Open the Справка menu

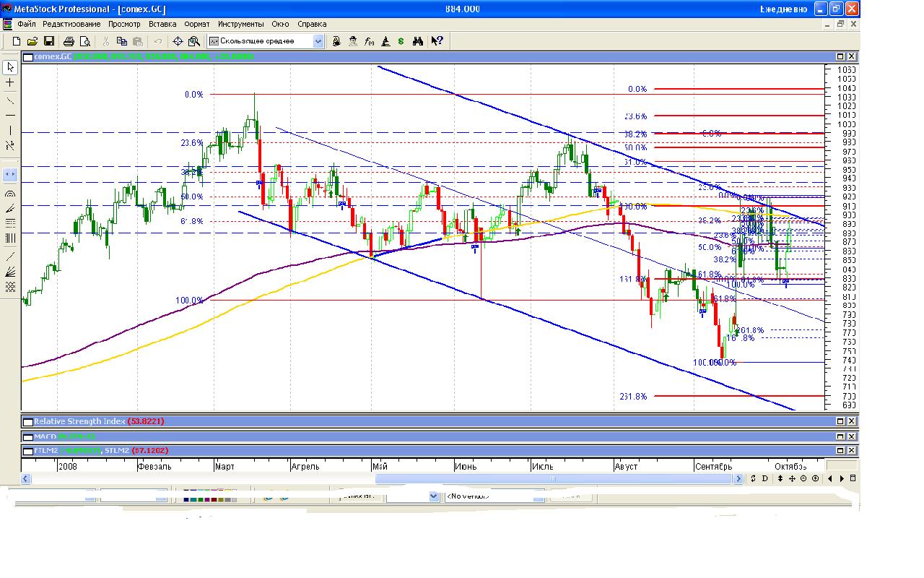[312, 24]
